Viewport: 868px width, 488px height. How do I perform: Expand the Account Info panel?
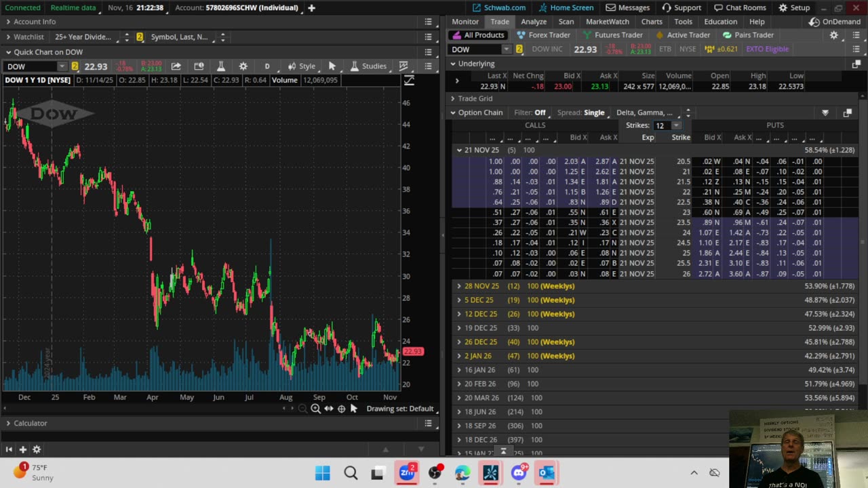tap(8, 22)
